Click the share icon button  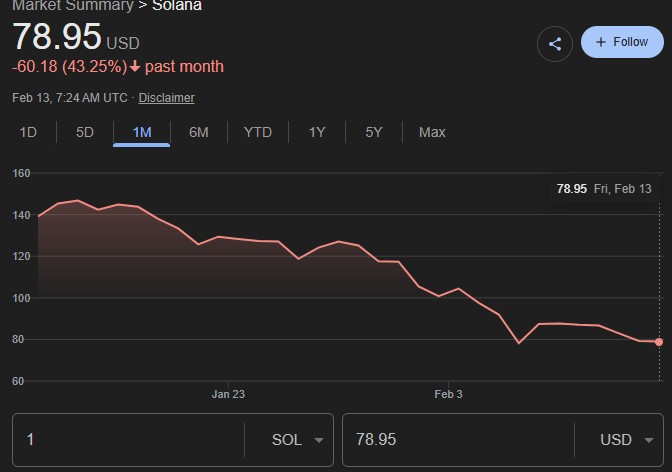(555, 44)
